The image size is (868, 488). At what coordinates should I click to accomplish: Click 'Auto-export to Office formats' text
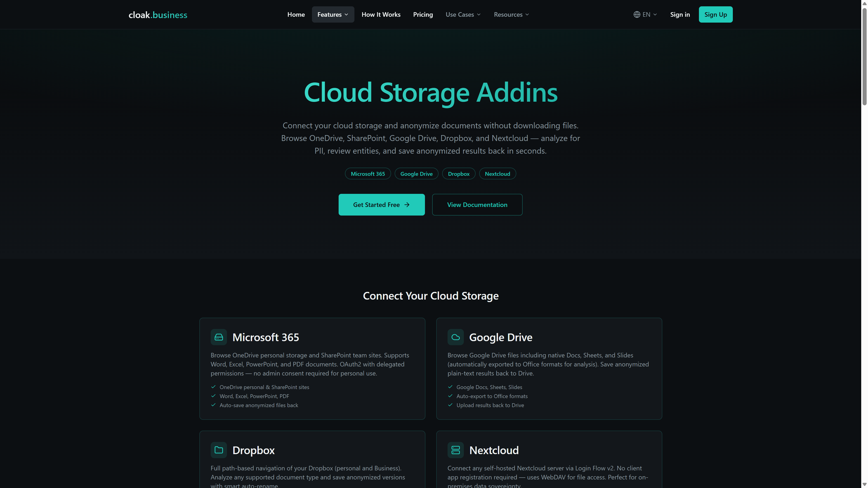point(492,396)
